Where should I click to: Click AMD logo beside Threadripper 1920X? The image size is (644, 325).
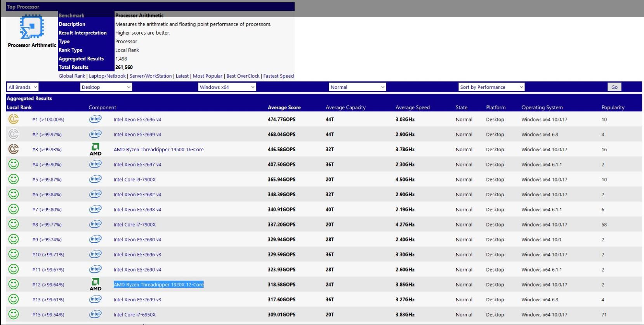coord(95,284)
